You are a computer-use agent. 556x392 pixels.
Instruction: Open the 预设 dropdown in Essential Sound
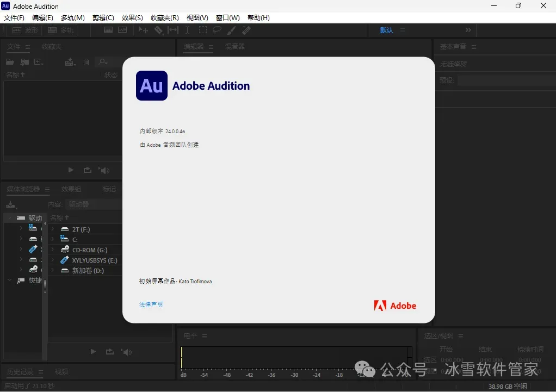(x=506, y=80)
